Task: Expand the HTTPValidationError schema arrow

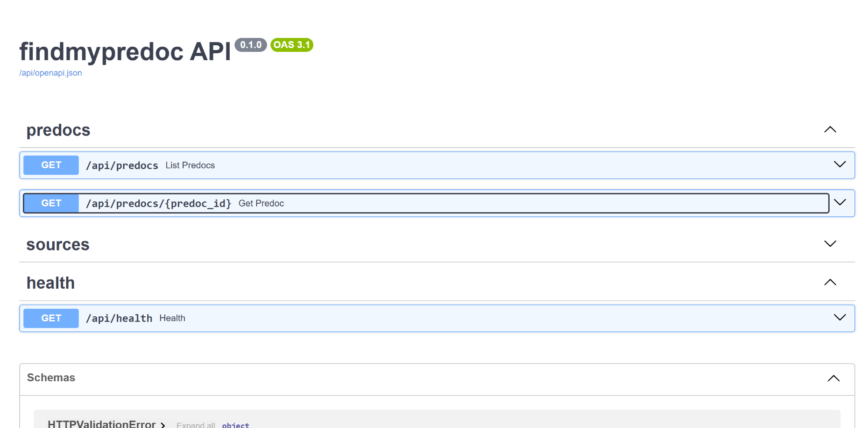Action: [x=163, y=425]
